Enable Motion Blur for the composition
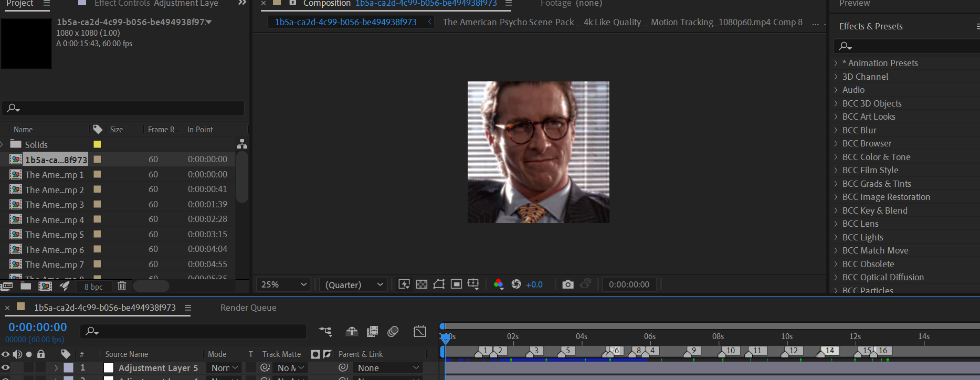Viewport: 980px width, 380px height. (x=393, y=331)
